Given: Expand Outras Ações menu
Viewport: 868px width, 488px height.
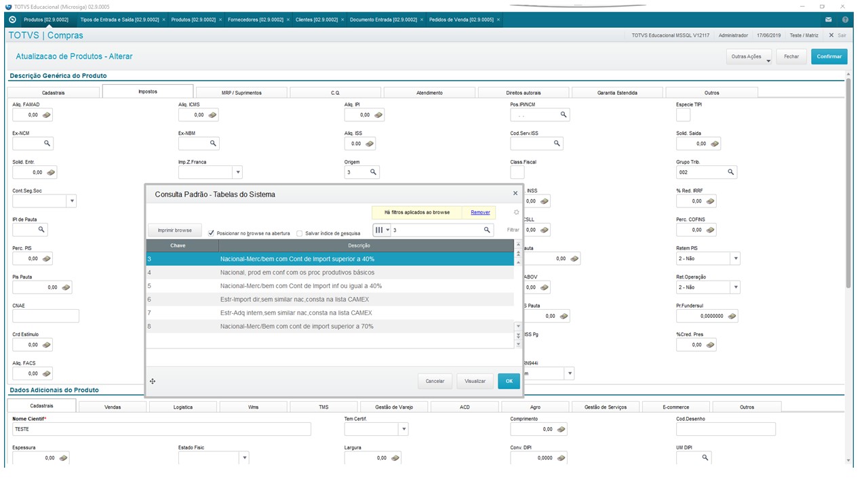Looking at the screenshot, I should point(749,57).
